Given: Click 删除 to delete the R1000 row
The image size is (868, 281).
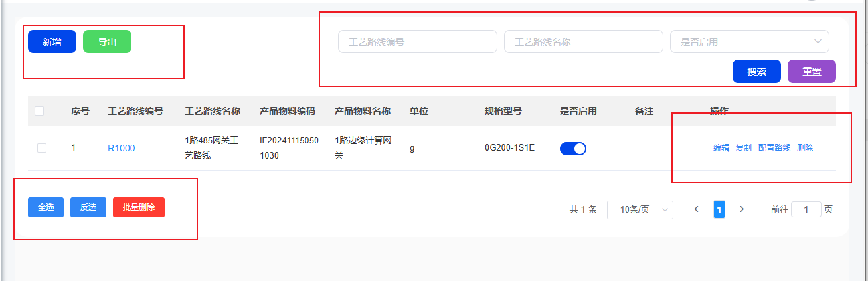Looking at the screenshot, I should click(x=805, y=148).
